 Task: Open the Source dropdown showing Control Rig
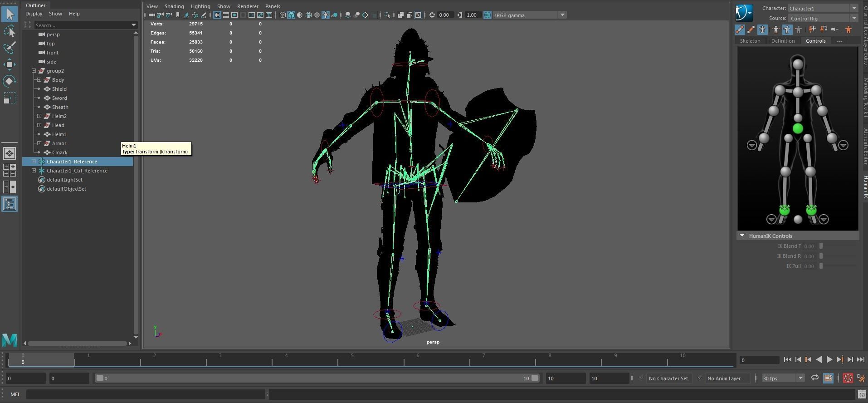(823, 18)
